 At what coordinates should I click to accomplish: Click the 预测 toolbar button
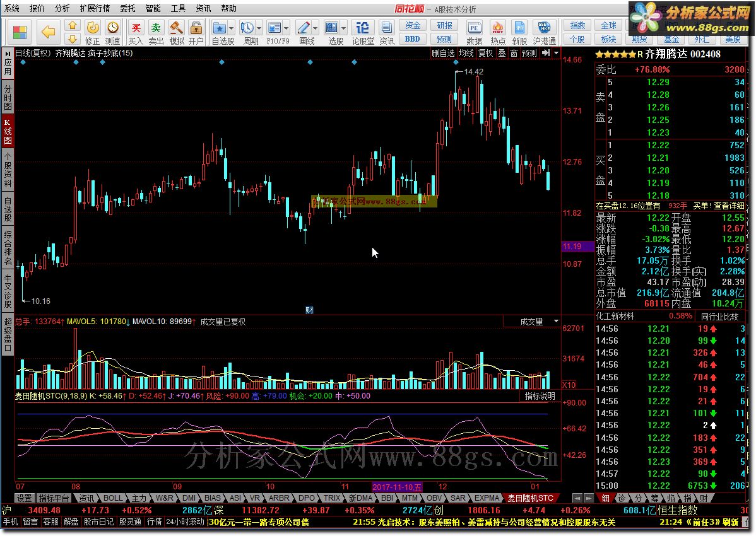click(x=444, y=39)
